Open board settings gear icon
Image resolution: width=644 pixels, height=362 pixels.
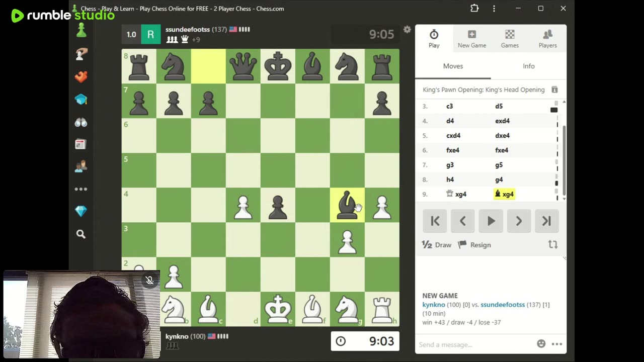pyautogui.click(x=407, y=30)
